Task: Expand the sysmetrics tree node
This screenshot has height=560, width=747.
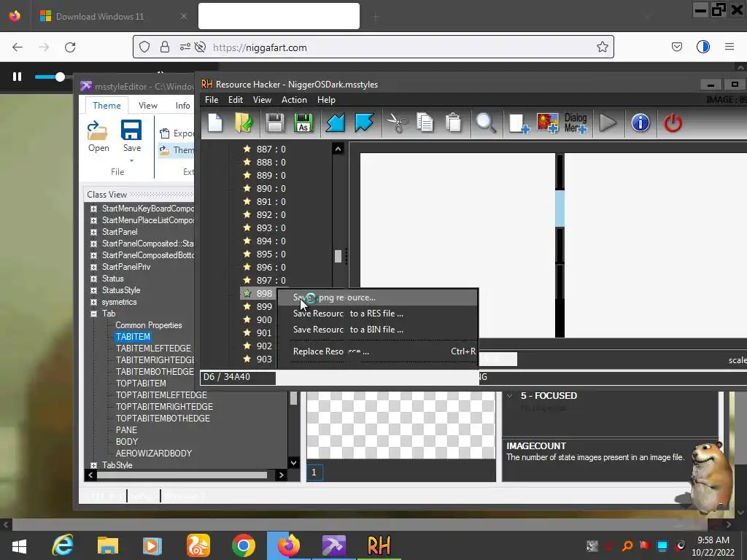Action: pos(93,302)
